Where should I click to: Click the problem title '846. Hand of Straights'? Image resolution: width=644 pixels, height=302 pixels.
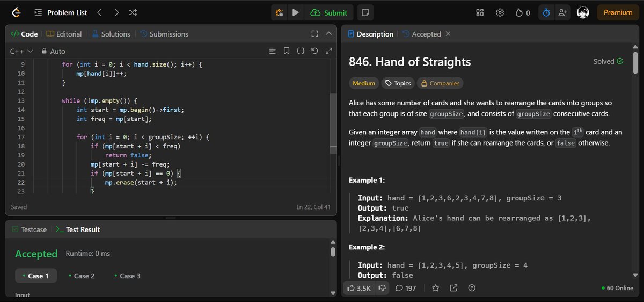pos(409,62)
